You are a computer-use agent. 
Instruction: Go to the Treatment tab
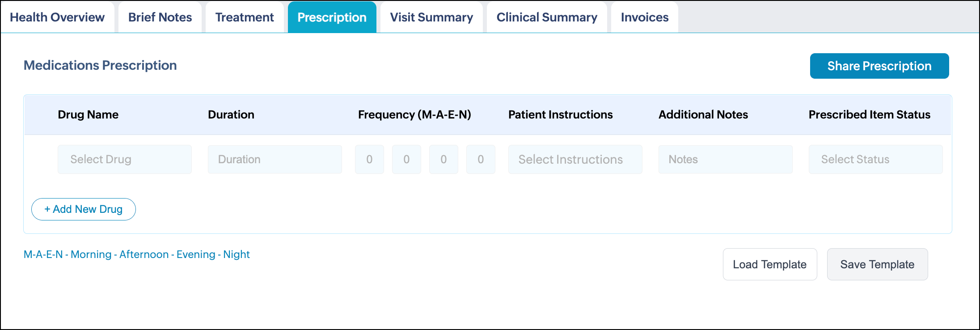click(245, 17)
